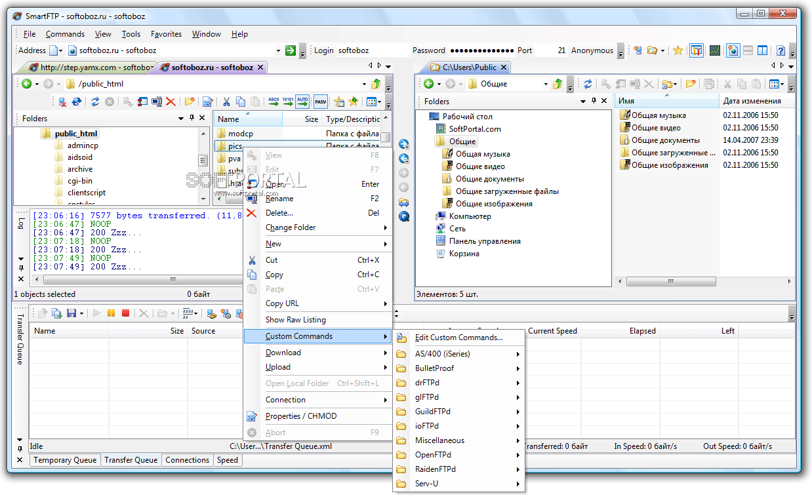Click the Save queue floppy icon
This screenshot has width=812, height=504.
pyautogui.click(x=71, y=314)
